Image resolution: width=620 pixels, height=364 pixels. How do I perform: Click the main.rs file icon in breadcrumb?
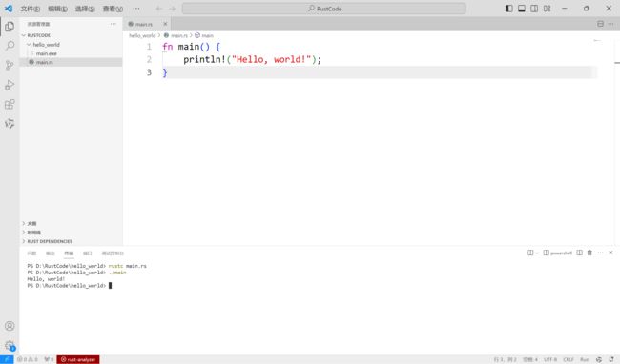tap(167, 35)
